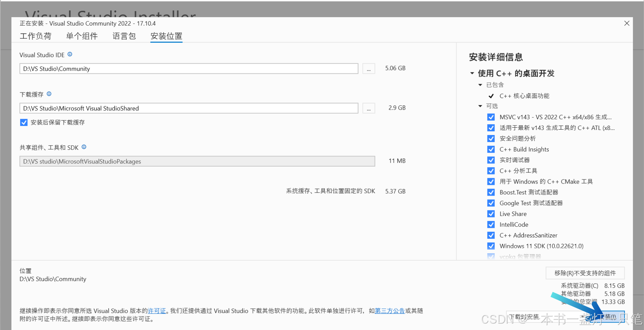Open the 第三方公告 link
The height and width of the screenshot is (330, 644).
pos(389,311)
